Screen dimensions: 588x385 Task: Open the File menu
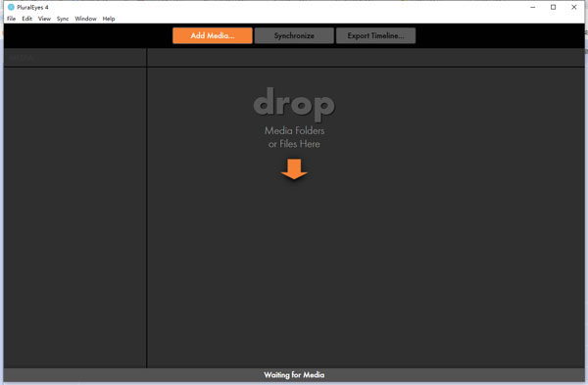click(x=11, y=19)
